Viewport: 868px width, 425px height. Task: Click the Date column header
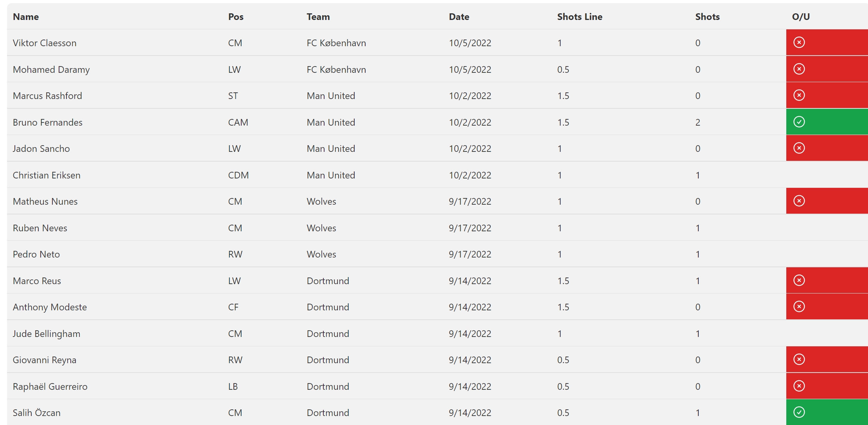tap(459, 17)
